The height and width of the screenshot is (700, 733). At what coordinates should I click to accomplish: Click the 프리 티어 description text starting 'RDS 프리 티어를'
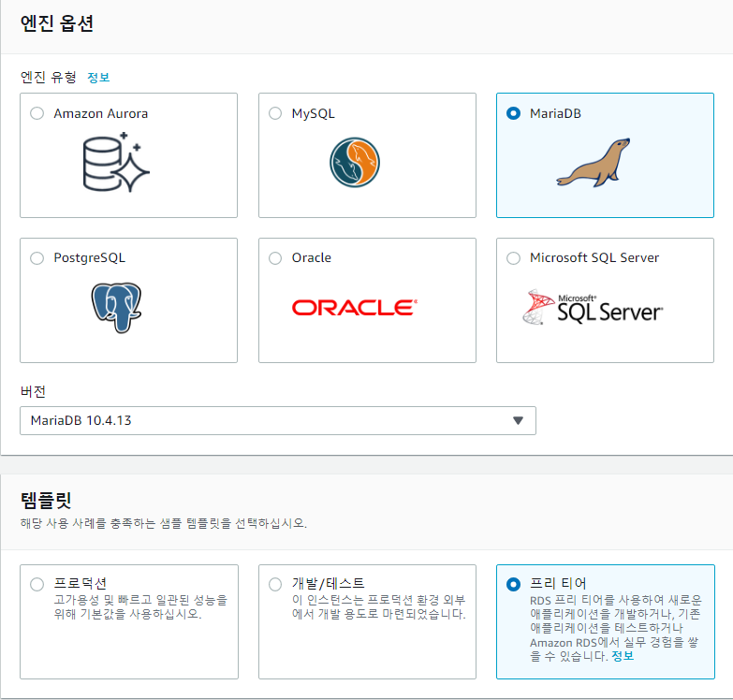click(x=616, y=628)
